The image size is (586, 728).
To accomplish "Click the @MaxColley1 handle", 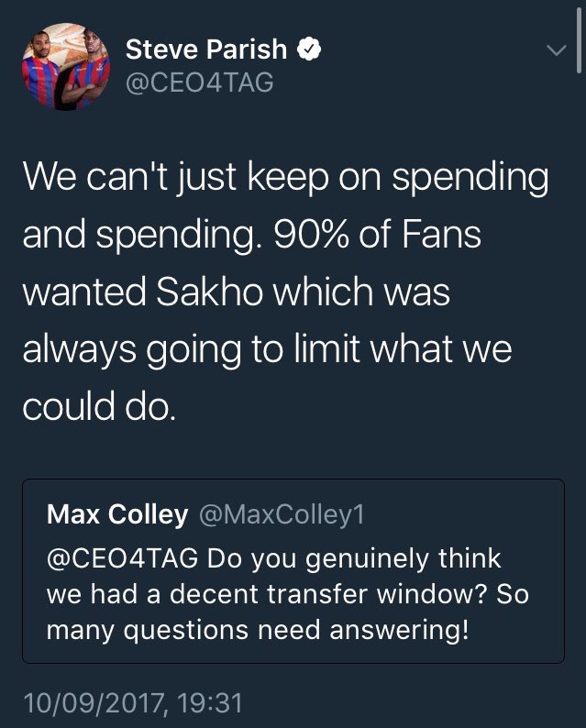I will [x=280, y=514].
